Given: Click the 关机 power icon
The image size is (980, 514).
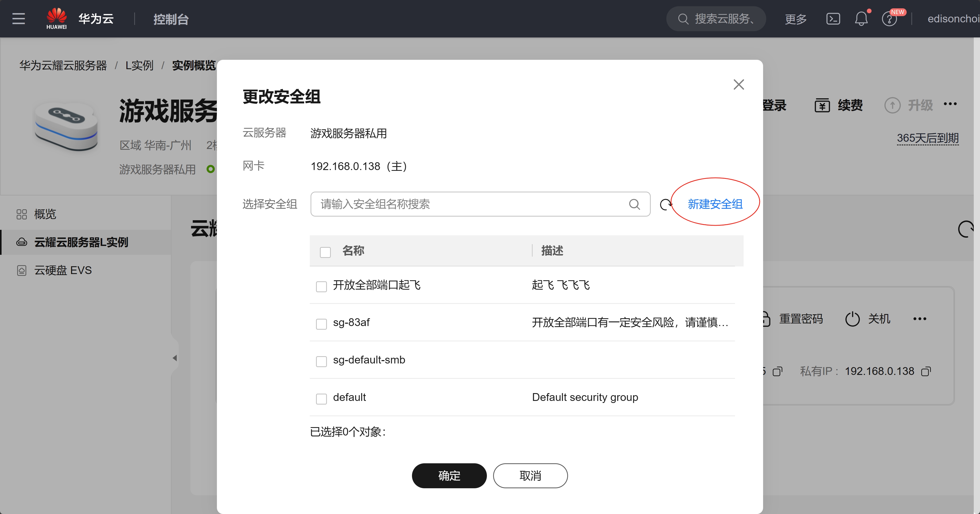Looking at the screenshot, I should (x=852, y=319).
